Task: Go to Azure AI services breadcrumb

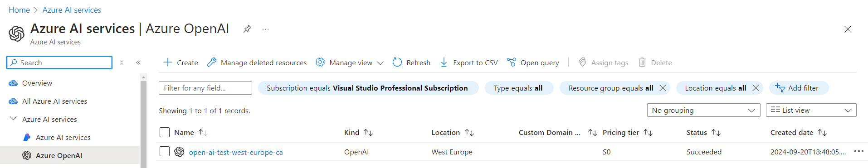Action: [x=72, y=10]
